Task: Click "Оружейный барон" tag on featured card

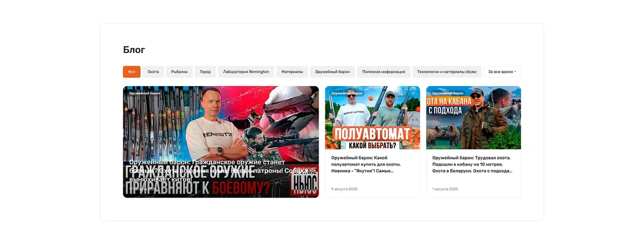Action: (x=144, y=93)
